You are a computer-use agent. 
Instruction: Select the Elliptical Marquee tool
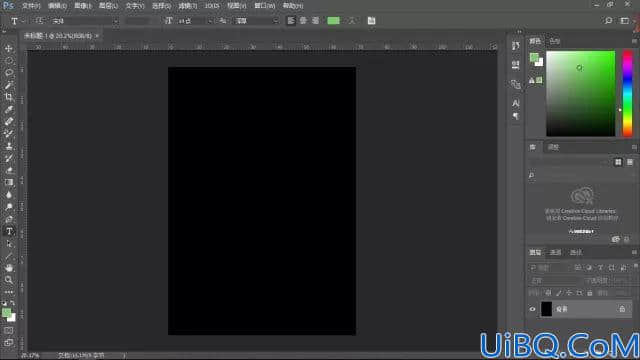click(x=9, y=61)
